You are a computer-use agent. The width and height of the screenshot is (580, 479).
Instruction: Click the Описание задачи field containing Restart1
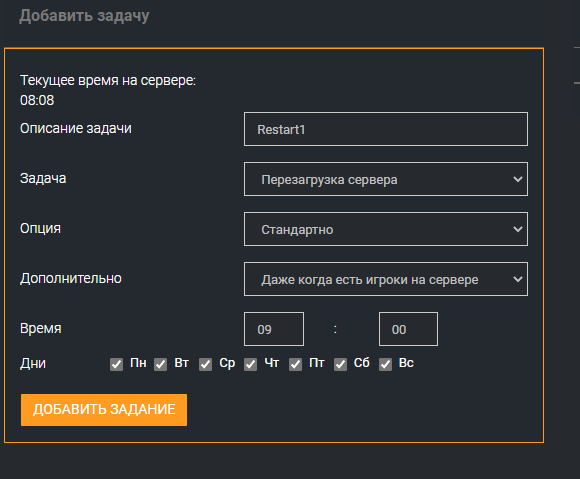click(386, 129)
